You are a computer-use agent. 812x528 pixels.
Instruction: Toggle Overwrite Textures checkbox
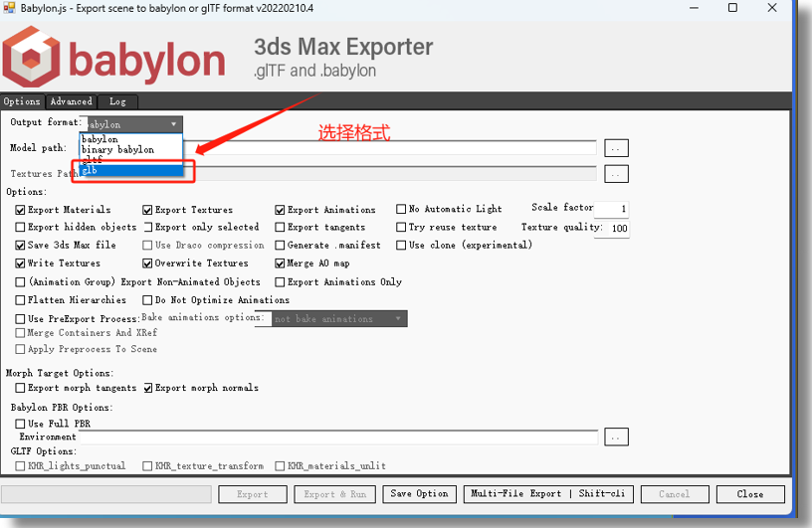[x=147, y=264]
